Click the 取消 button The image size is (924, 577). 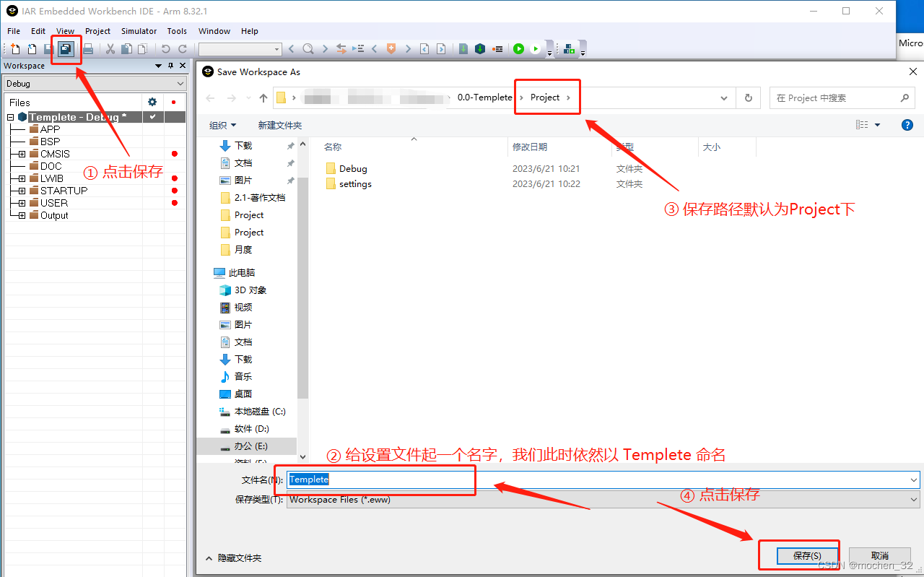879,555
